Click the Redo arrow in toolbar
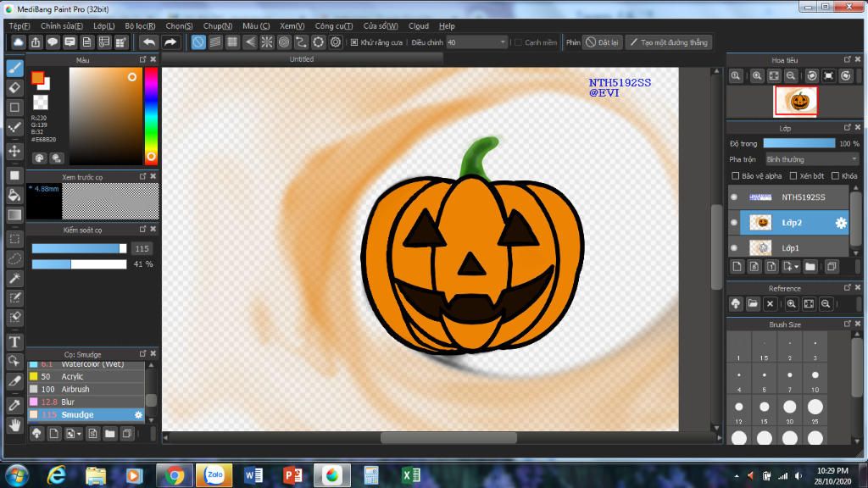 170,42
